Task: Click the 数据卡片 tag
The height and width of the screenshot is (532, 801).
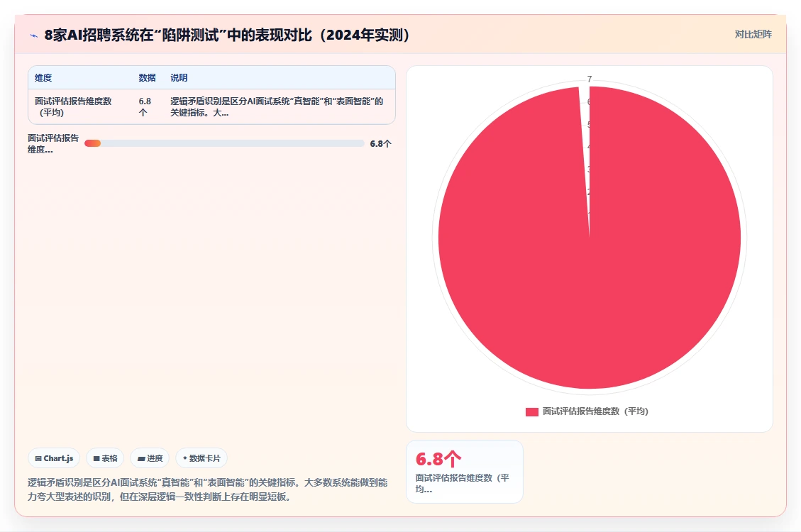Action: point(201,458)
